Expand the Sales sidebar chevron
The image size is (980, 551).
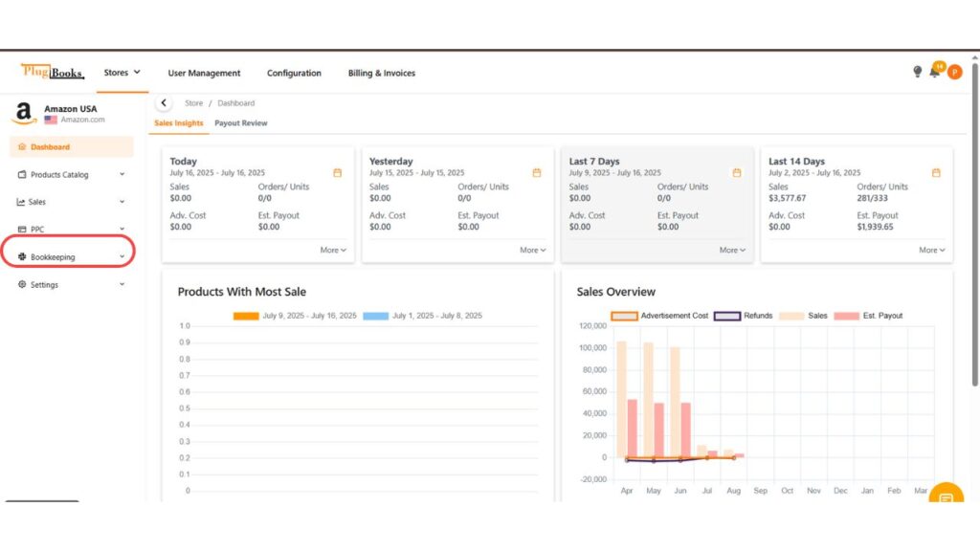coord(122,202)
